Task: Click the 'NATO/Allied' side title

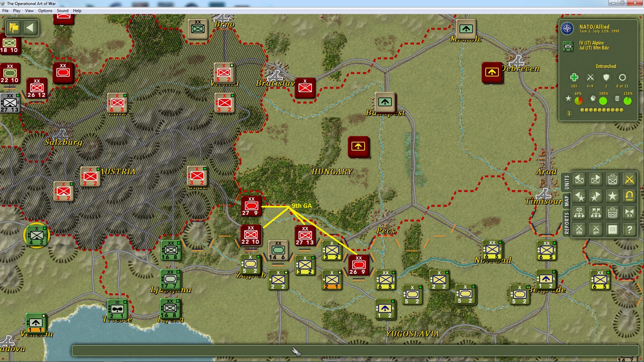Action: [x=594, y=27]
